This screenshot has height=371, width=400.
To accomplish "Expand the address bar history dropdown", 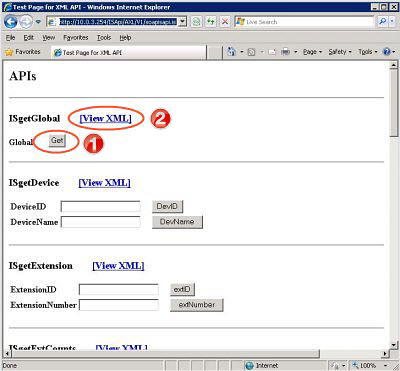I will (182, 22).
